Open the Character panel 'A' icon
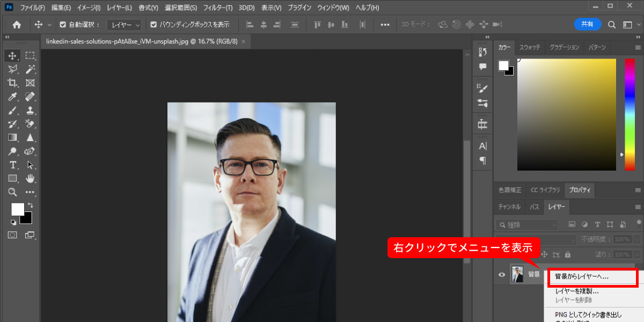Screen dimensions: 644x322 point(482,146)
